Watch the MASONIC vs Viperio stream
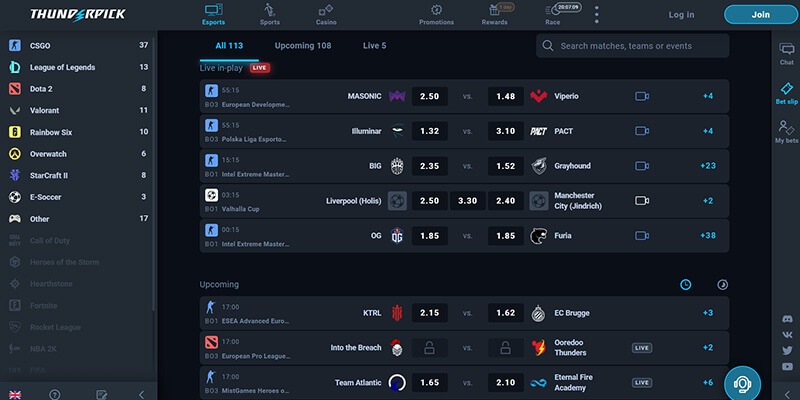800x400 pixels. coord(642,96)
